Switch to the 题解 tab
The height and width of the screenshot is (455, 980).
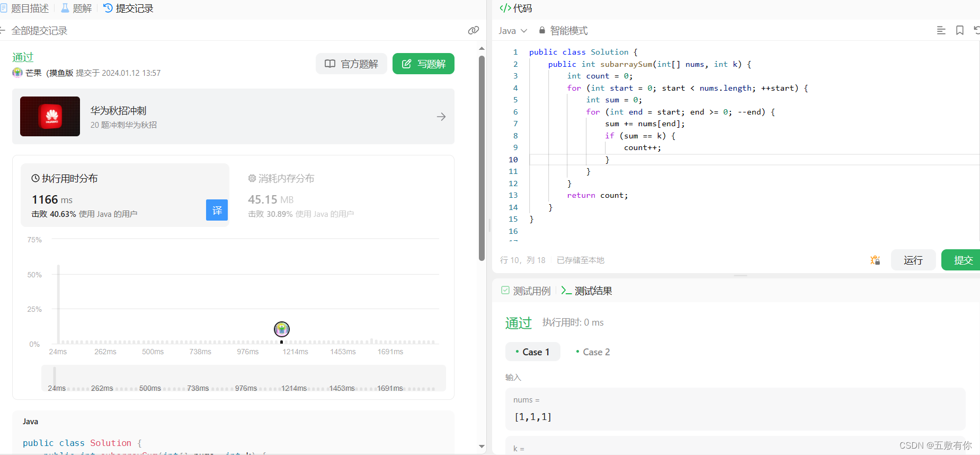tap(76, 8)
